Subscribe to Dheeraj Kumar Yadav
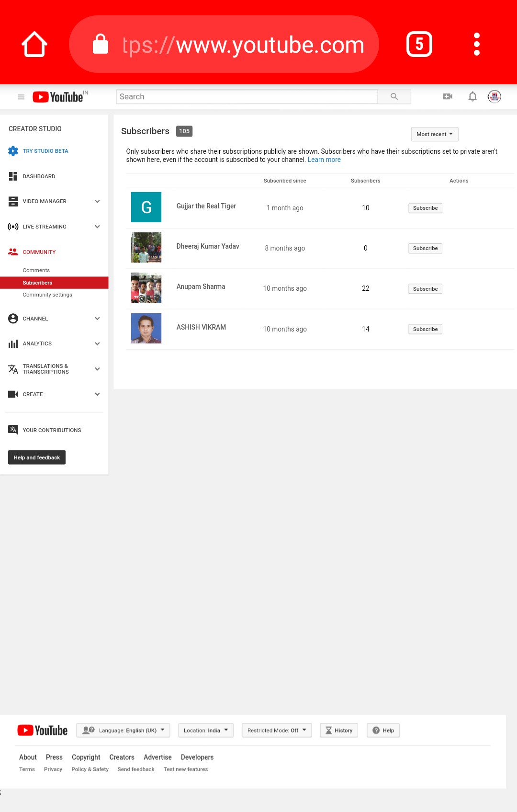Screen dimensions: 517x812 pyautogui.click(x=425, y=248)
